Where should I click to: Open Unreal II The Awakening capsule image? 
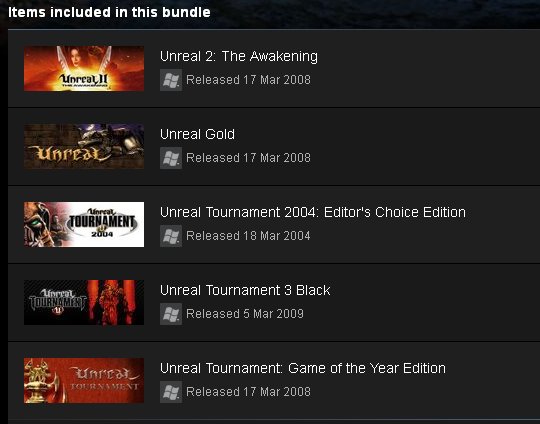[84, 69]
